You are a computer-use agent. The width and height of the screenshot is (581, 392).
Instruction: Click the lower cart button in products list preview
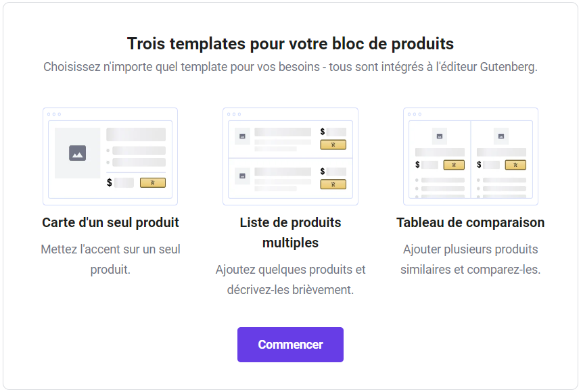(x=332, y=183)
